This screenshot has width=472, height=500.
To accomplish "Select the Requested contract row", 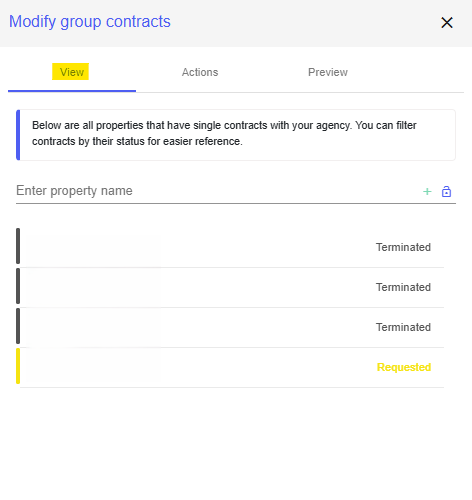I will coord(230,367).
